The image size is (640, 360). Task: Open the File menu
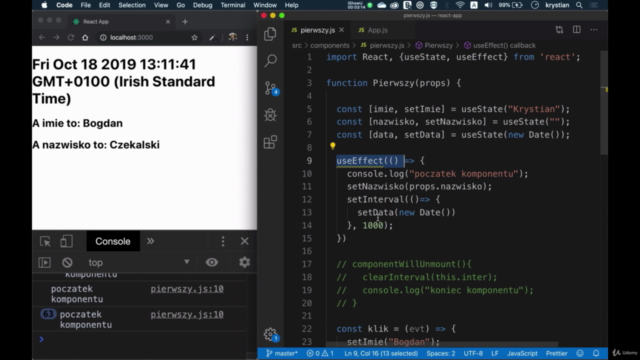pyautogui.click(x=86, y=5)
